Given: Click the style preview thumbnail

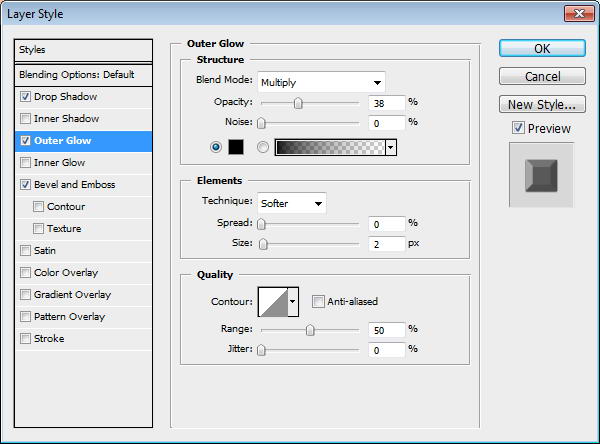Looking at the screenshot, I should 541,175.
